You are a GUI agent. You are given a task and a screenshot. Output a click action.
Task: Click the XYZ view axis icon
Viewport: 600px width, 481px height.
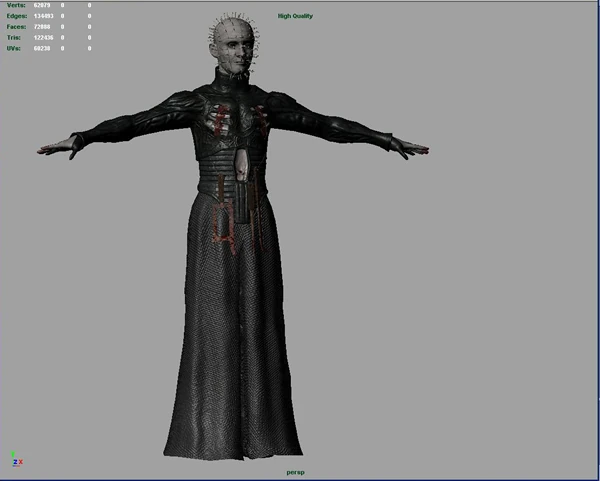pos(16,459)
